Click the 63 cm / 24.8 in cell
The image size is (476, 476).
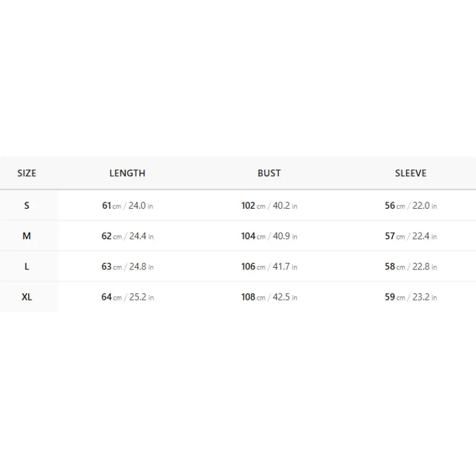pos(127,267)
